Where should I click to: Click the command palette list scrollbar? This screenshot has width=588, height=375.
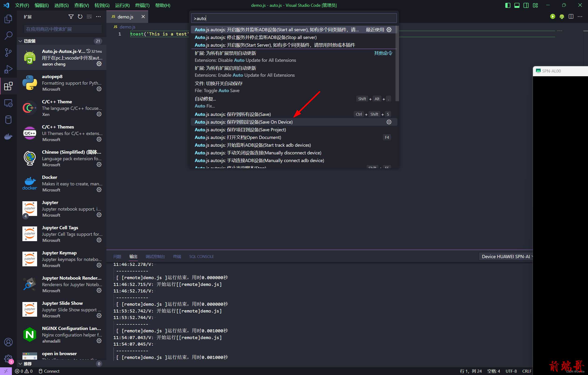(x=397, y=63)
